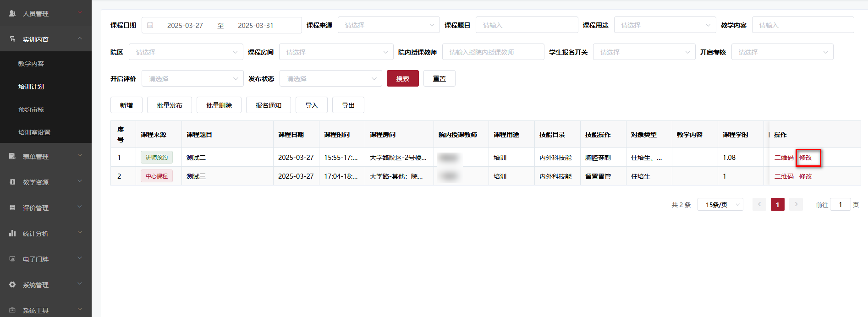The image size is (868, 317).
Task: Open 二维码 for 测试三 row
Action: 784,176
